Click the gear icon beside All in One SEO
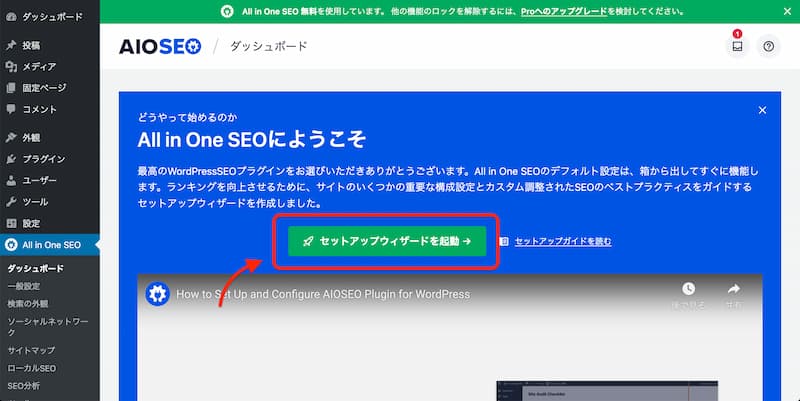 (x=11, y=245)
